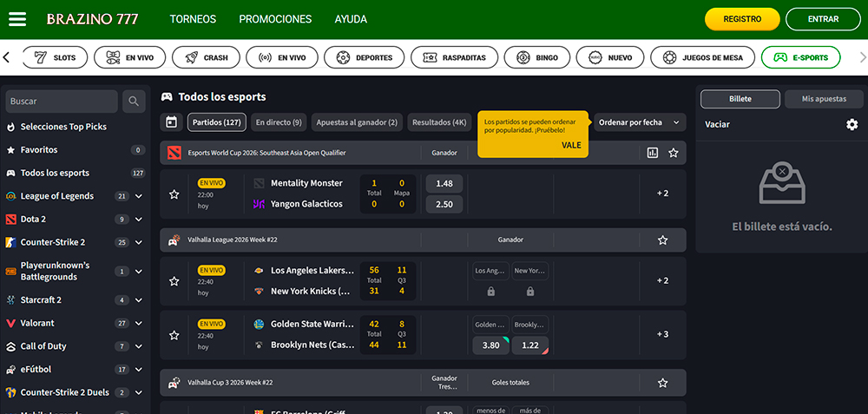The image size is (868, 414).
Task: Open the Ayuda menu item
Action: (351, 19)
